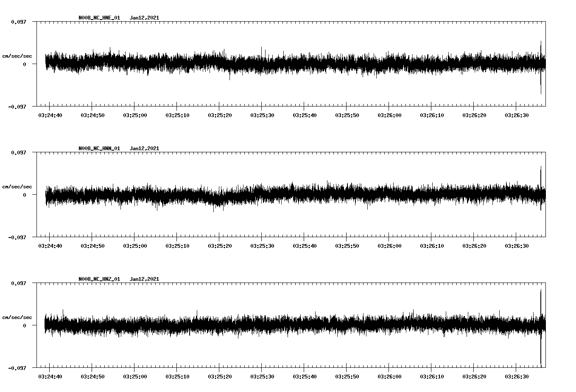Screen dimensions: 576x392
Task: Click the start of the HNE waveform trace
Action: click(x=46, y=64)
